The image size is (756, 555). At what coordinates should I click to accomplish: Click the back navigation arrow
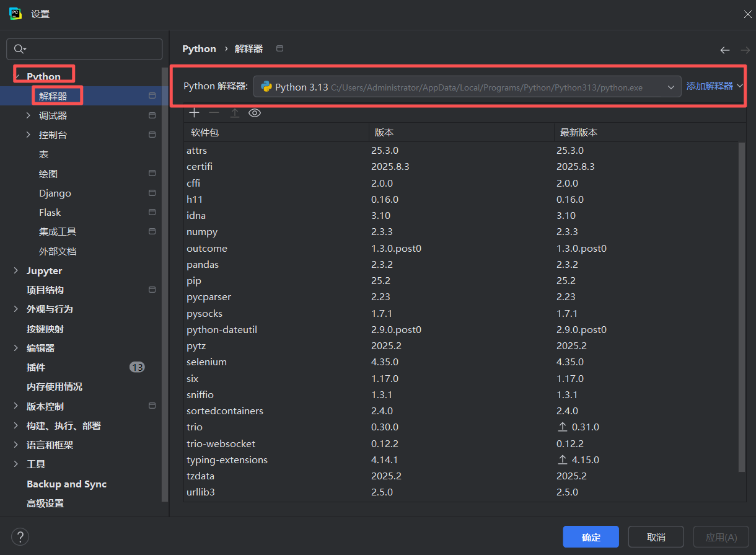[725, 50]
